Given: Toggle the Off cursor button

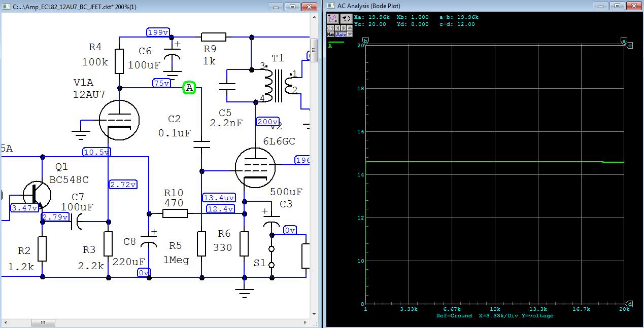Looking at the screenshot, I should tap(330, 28).
